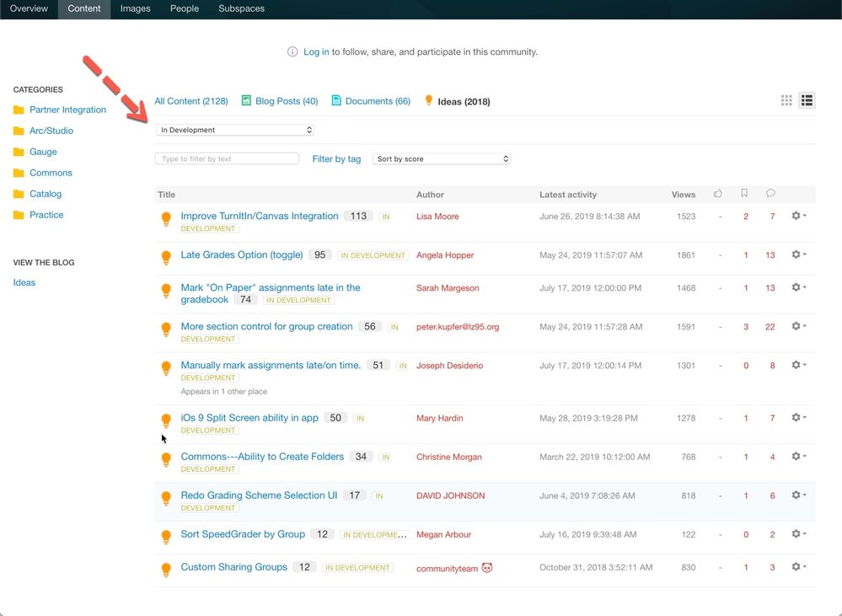Click the comments bubble column header icon
Screen dimensions: 842x616
[770, 193]
